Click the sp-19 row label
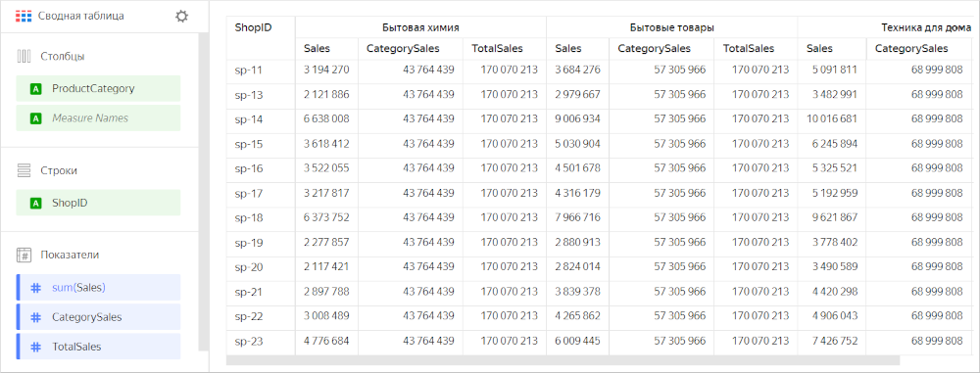 (x=248, y=243)
